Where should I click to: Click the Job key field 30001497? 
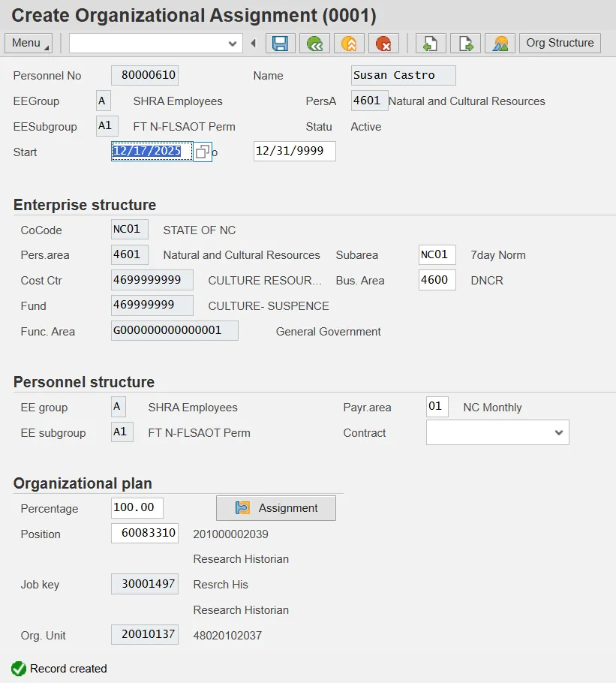tap(145, 584)
